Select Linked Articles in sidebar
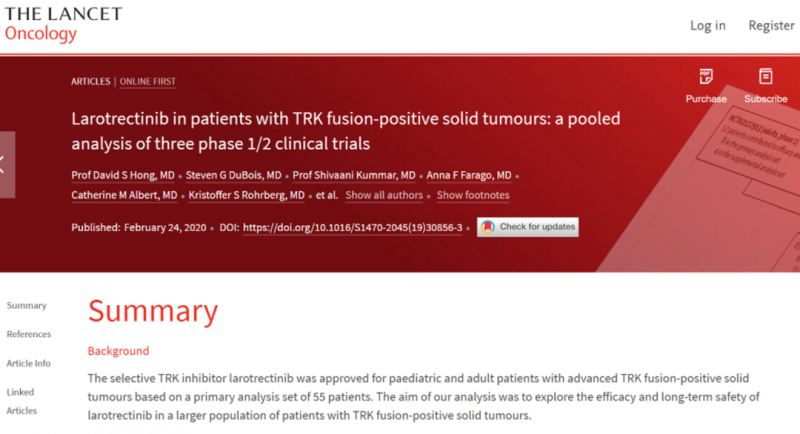 21,401
